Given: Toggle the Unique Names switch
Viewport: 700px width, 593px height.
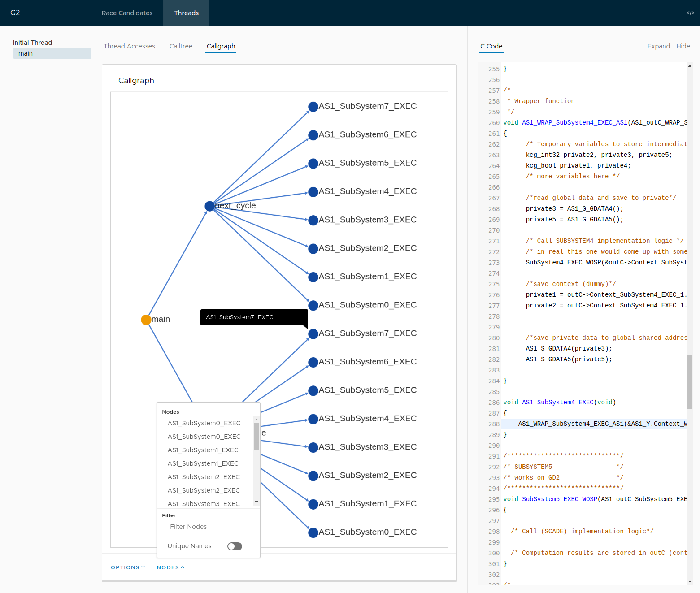Looking at the screenshot, I should click(x=235, y=546).
